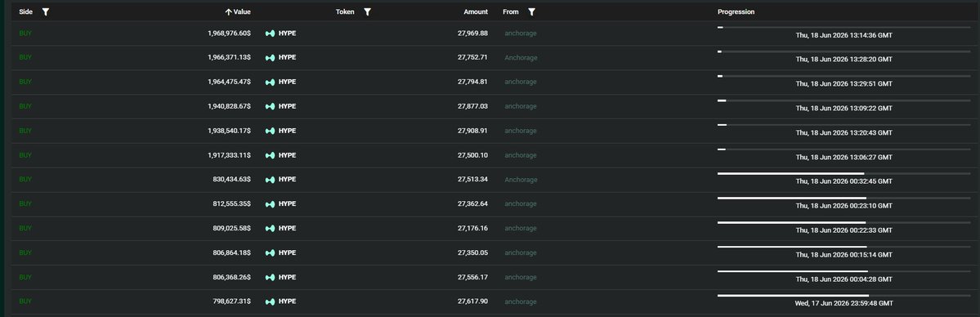Open the Side column filter icon
This screenshot has height=317, width=980.
tap(46, 12)
